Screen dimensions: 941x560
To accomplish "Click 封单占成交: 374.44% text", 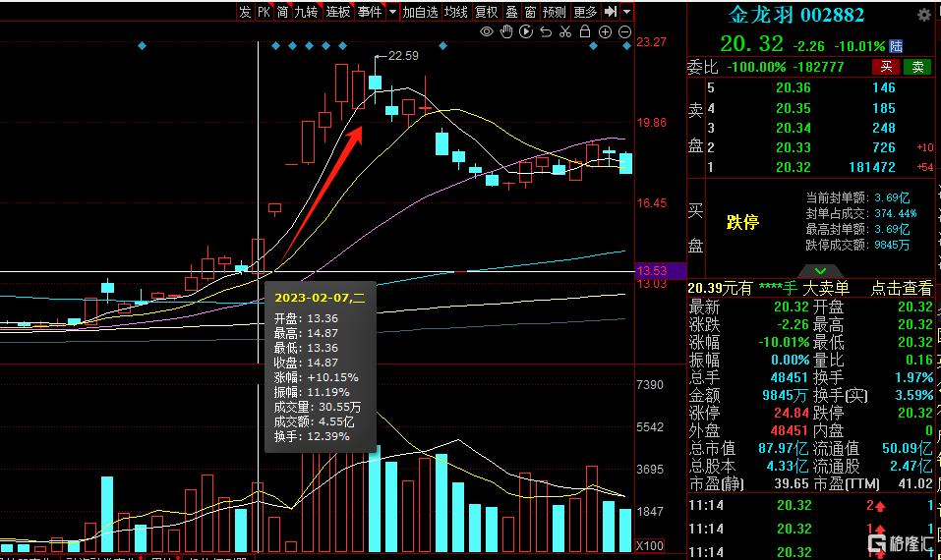I will [x=861, y=213].
